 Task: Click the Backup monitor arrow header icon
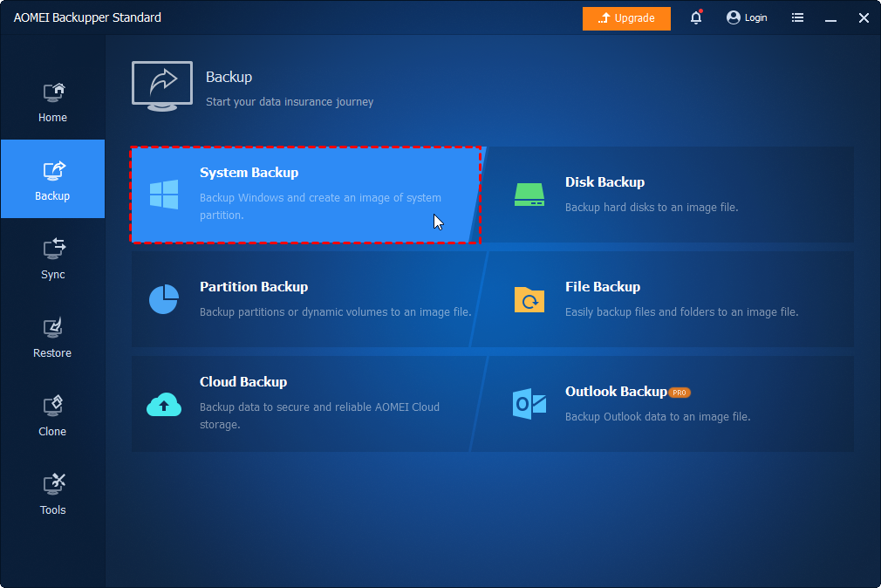pos(162,86)
